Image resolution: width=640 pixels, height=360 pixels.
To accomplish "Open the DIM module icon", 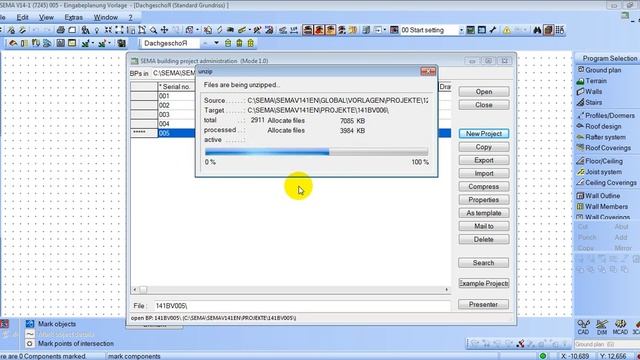I will 602,327.
